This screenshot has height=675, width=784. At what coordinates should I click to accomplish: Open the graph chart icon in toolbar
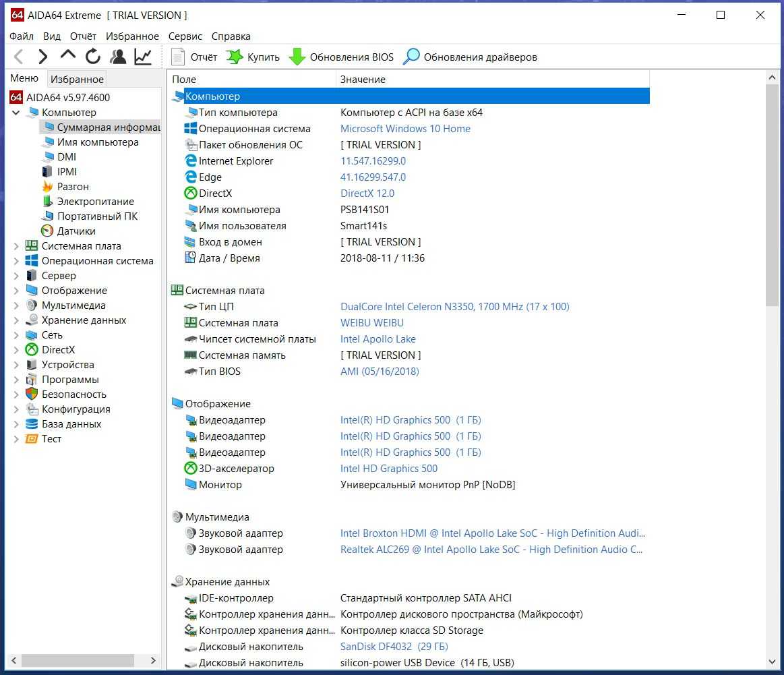click(x=143, y=57)
